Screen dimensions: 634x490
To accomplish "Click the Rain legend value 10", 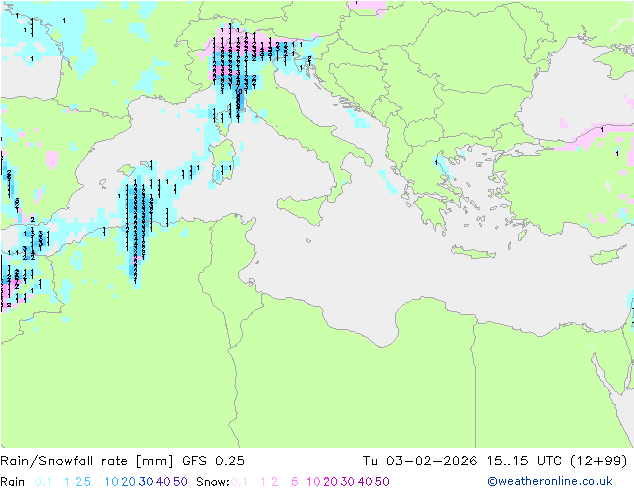I will (112, 482).
